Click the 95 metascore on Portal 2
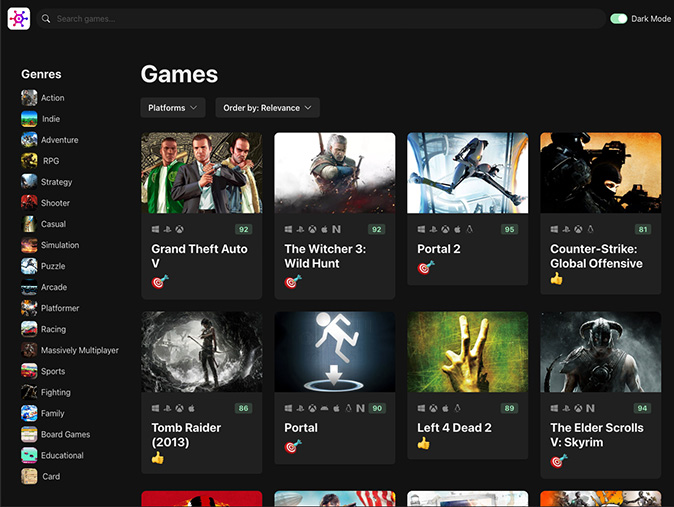Screen dimensions: 674x507 (x=509, y=230)
